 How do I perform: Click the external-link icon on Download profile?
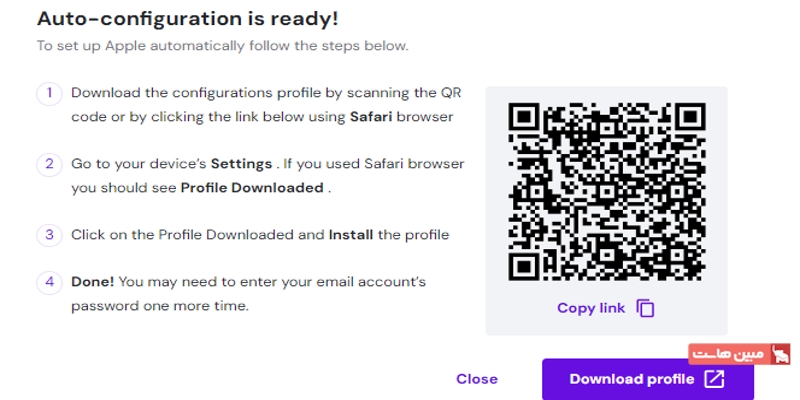pyautogui.click(x=714, y=379)
